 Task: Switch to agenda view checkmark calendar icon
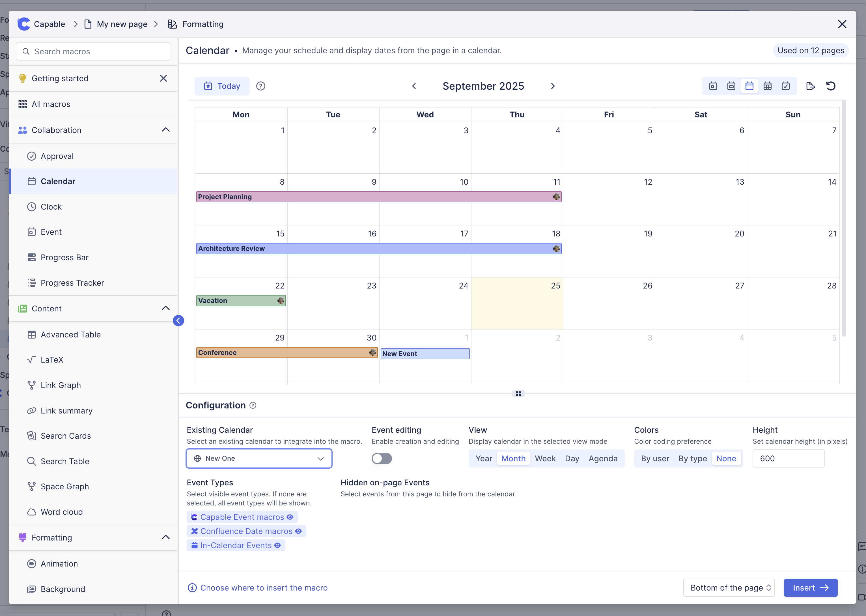(786, 86)
